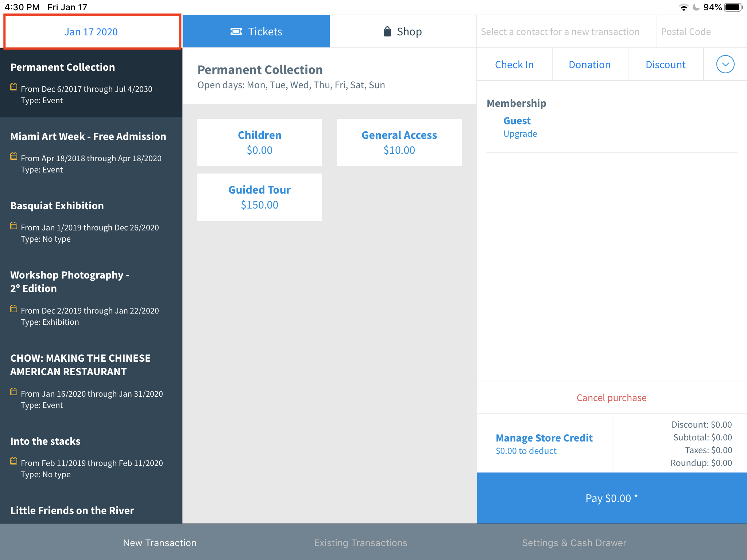Open Manage Store Credit
This screenshot has width=747, height=560.
(544, 437)
